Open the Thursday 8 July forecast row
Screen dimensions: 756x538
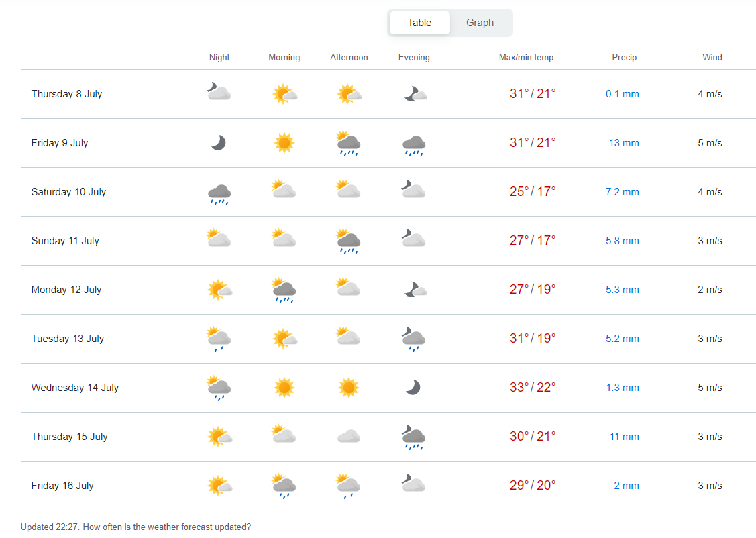coord(66,94)
